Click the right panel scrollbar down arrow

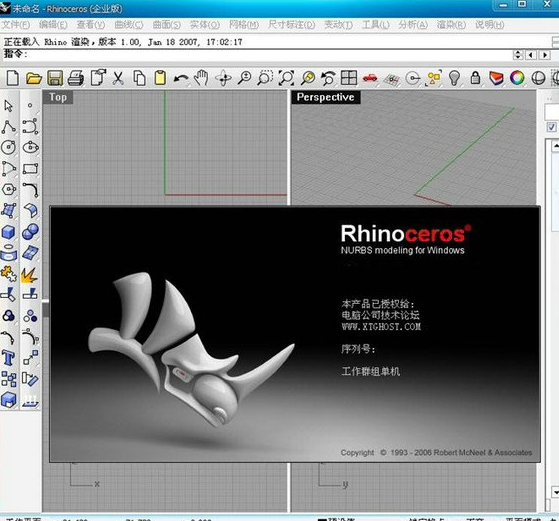pyautogui.click(x=555, y=492)
